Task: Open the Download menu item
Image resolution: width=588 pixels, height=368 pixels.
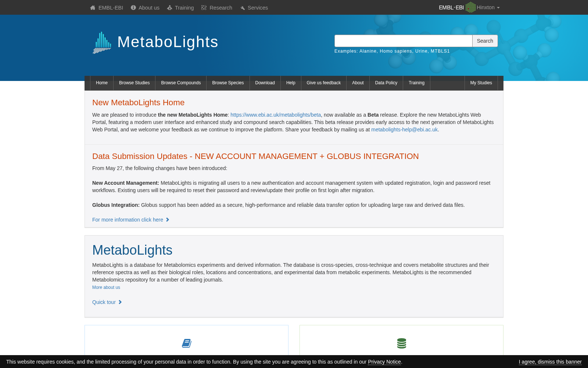Action: click(x=265, y=83)
